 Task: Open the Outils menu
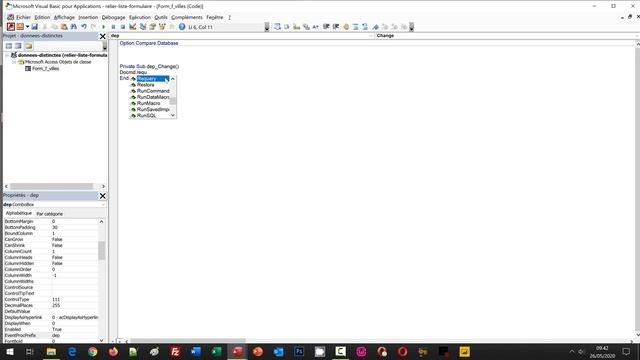point(161,17)
